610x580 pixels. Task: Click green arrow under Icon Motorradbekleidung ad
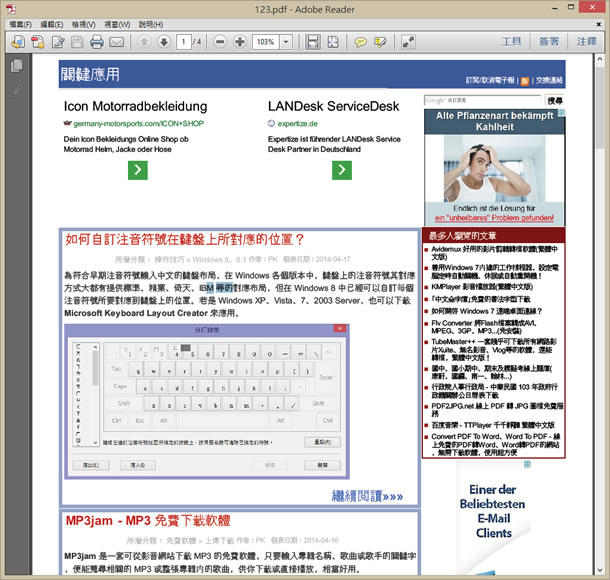tap(138, 170)
